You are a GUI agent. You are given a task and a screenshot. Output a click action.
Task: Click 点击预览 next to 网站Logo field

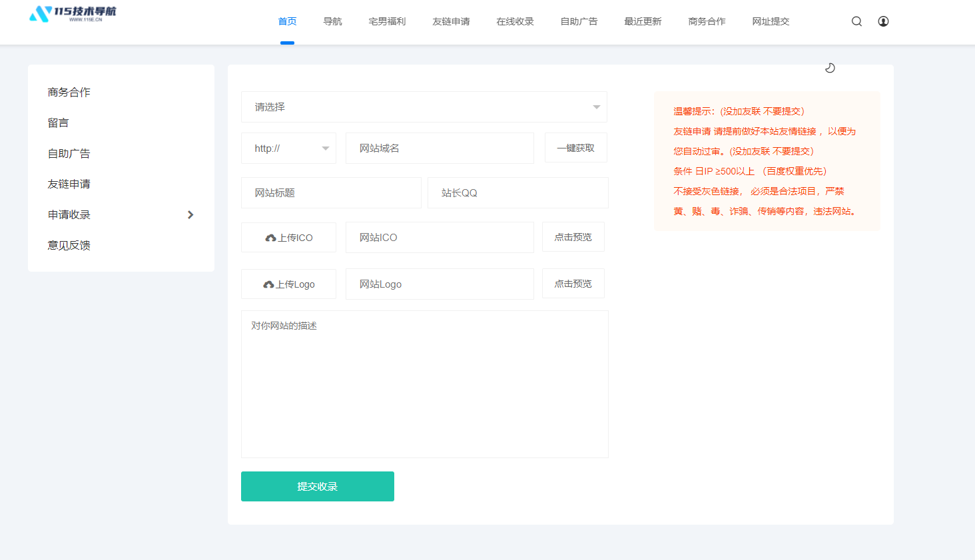click(573, 284)
